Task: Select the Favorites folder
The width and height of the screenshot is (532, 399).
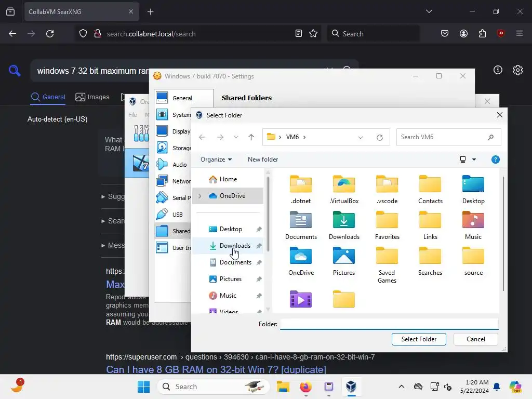Action: coord(387,225)
